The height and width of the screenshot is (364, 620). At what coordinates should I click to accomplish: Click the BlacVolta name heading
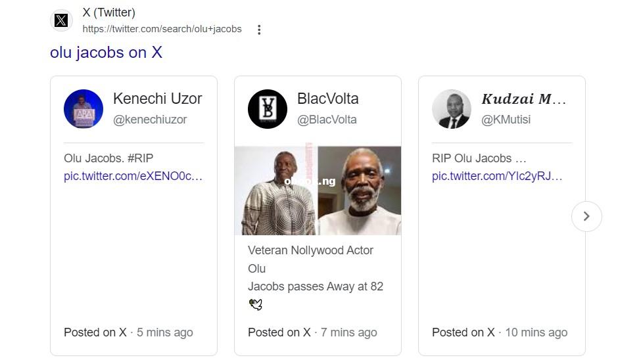pos(328,99)
